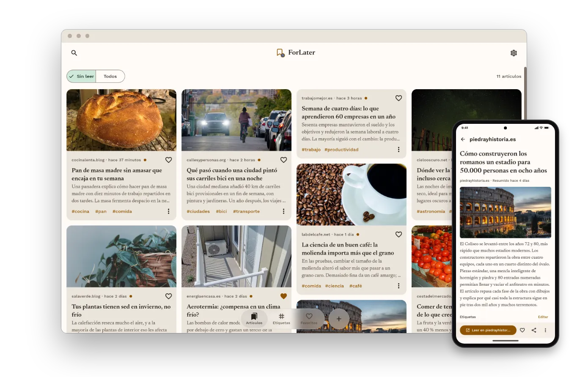Filter by the #pan tag
The height and width of the screenshot is (377, 588).
coord(101,211)
